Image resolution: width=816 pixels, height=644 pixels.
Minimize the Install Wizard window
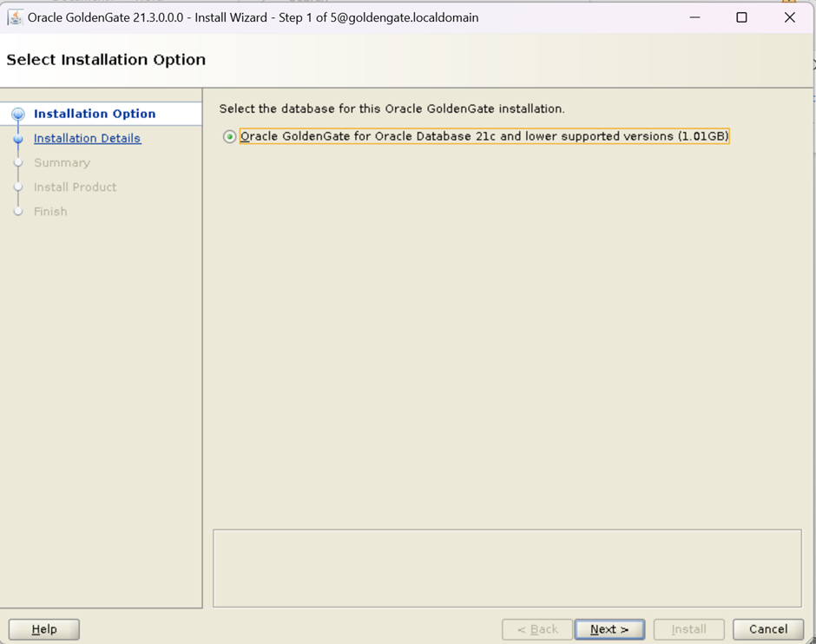[x=694, y=17]
